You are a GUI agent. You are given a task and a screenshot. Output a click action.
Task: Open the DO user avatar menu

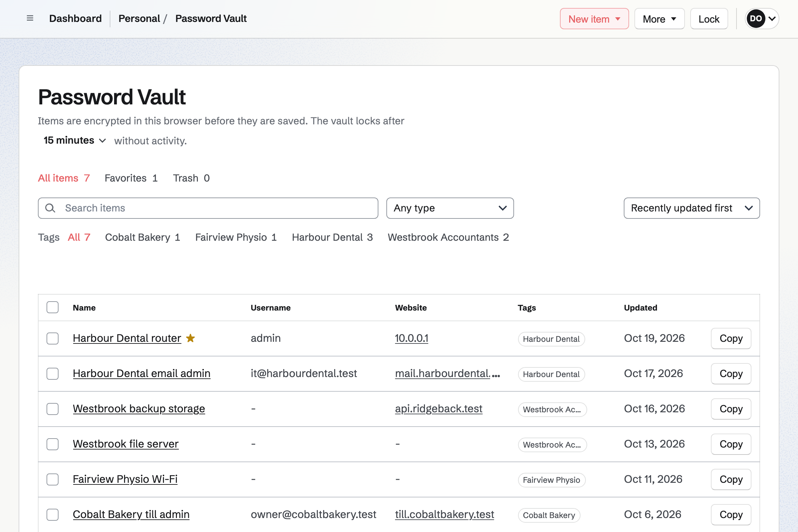tap(762, 19)
